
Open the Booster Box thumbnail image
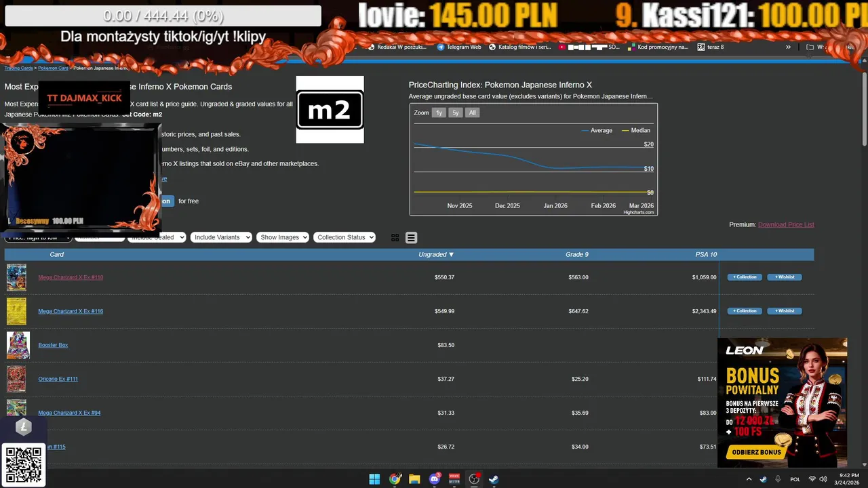click(18, 345)
